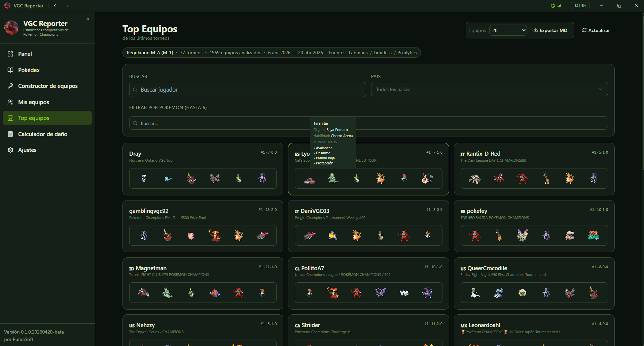Click the player name 'Striider'

(x=311, y=325)
